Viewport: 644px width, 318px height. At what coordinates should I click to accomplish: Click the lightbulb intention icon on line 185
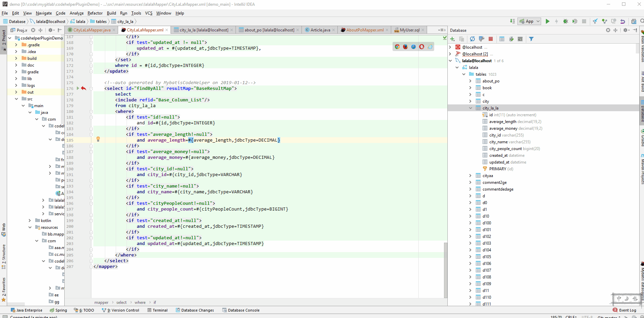coord(98,139)
